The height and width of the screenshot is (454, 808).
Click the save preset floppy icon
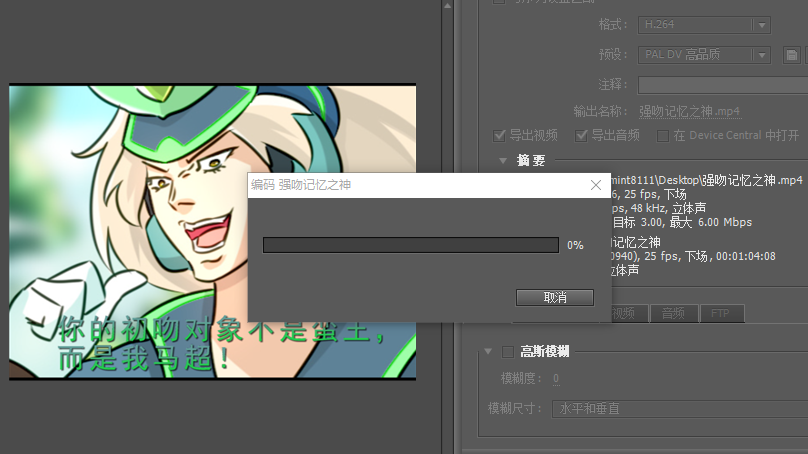point(792,55)
